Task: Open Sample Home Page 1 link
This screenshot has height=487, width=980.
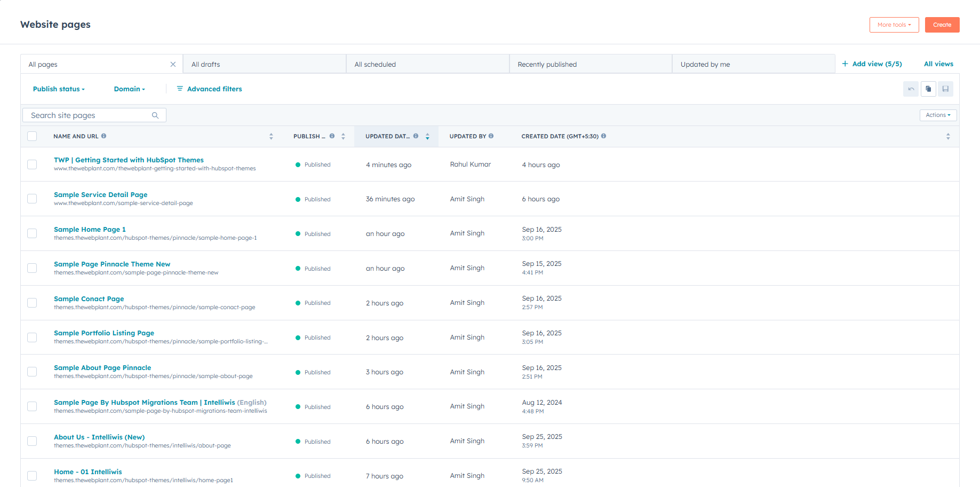Action: tap(90, 229)
